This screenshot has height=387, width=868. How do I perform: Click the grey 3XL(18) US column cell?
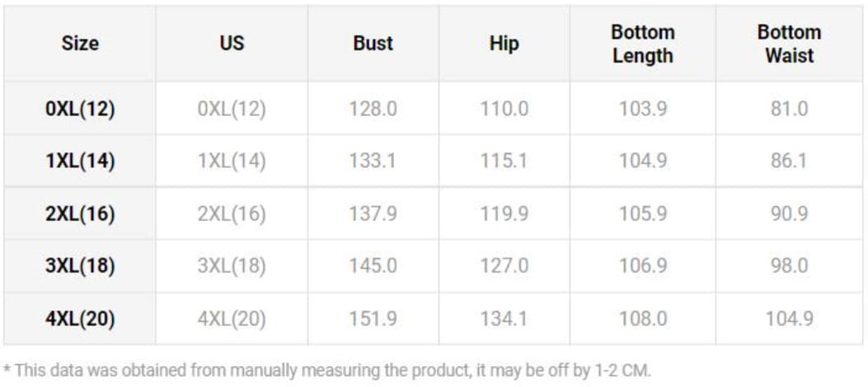click(232, 266)
